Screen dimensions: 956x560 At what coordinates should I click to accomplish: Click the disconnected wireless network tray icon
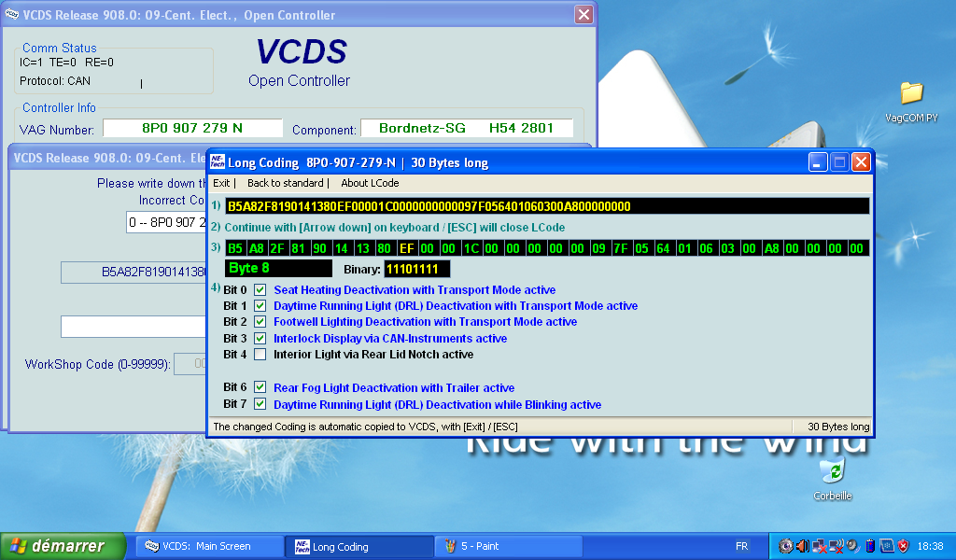[836, 546]
